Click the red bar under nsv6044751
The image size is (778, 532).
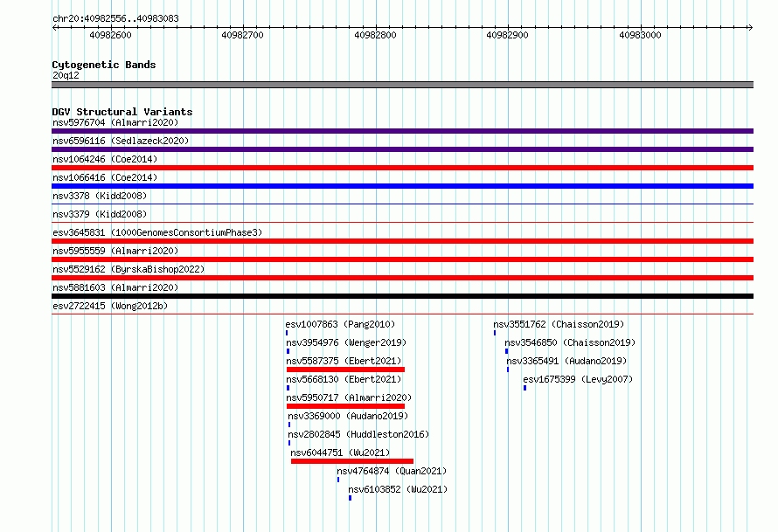pos(352,461)
